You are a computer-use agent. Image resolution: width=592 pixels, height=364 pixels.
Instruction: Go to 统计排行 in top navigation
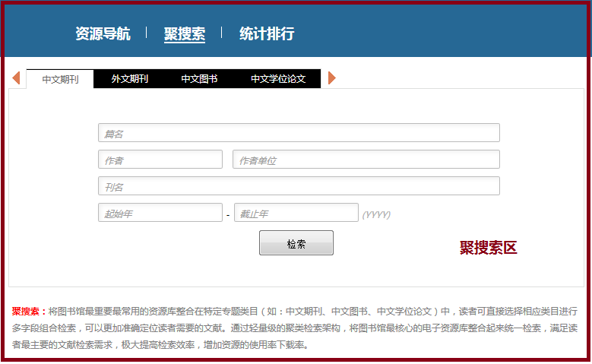pos(267,33)
